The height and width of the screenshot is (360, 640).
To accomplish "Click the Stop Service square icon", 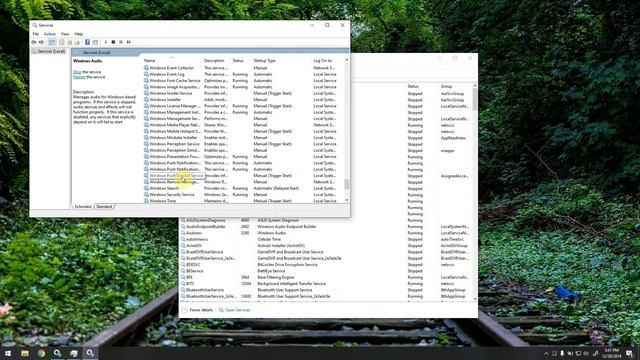I will pyautogui.click(x=113, y=42).
